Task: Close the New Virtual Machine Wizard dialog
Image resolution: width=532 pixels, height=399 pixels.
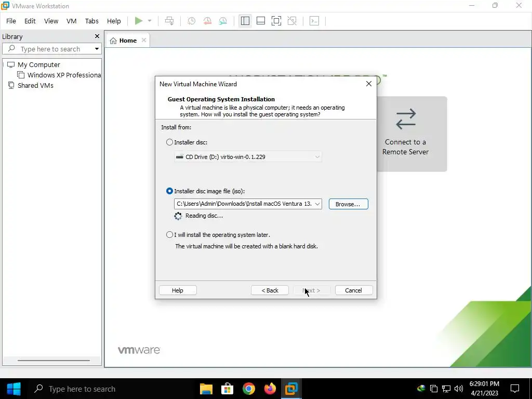Action: [369, 84]
